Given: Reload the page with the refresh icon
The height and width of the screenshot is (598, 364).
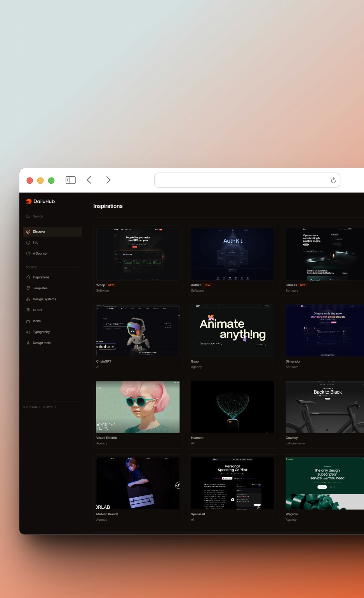Looking at the screenshot, I should 333,180.
